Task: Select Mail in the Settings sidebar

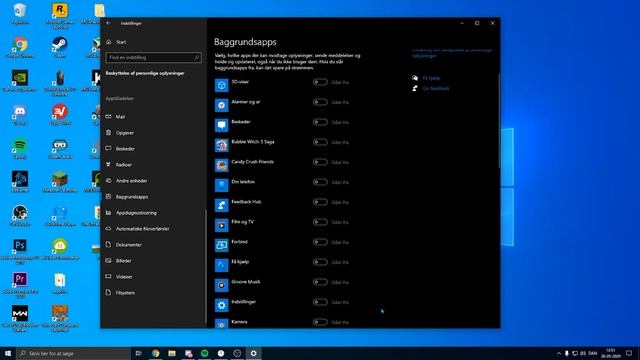Action: click(x=153, y=117)
